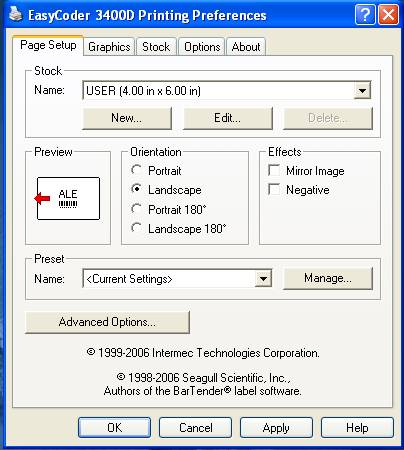
Task: Switch to the Graphics tab
Action: [x=109, y=47]
